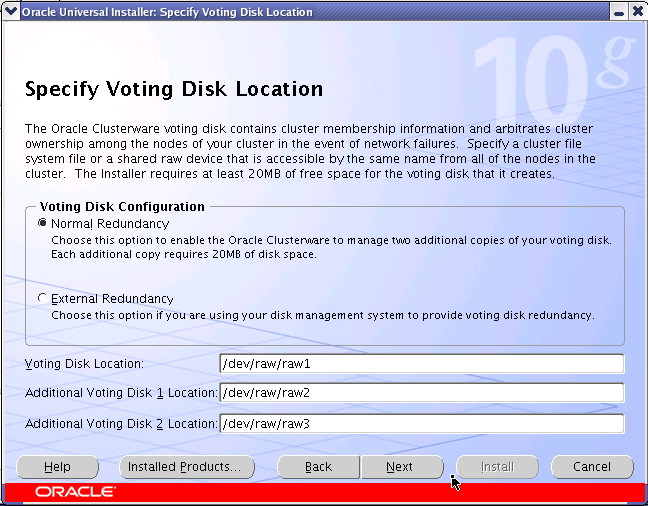Image resolution: width=648 pixels, height=506 pixels.
Task: Open the Help button
Action: coord(57,467)
